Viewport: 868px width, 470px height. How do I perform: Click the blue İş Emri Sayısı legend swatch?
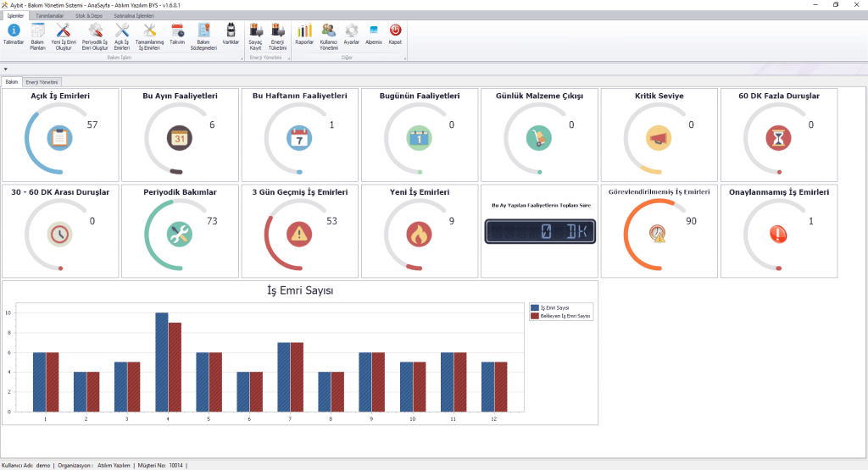[534, 307]
